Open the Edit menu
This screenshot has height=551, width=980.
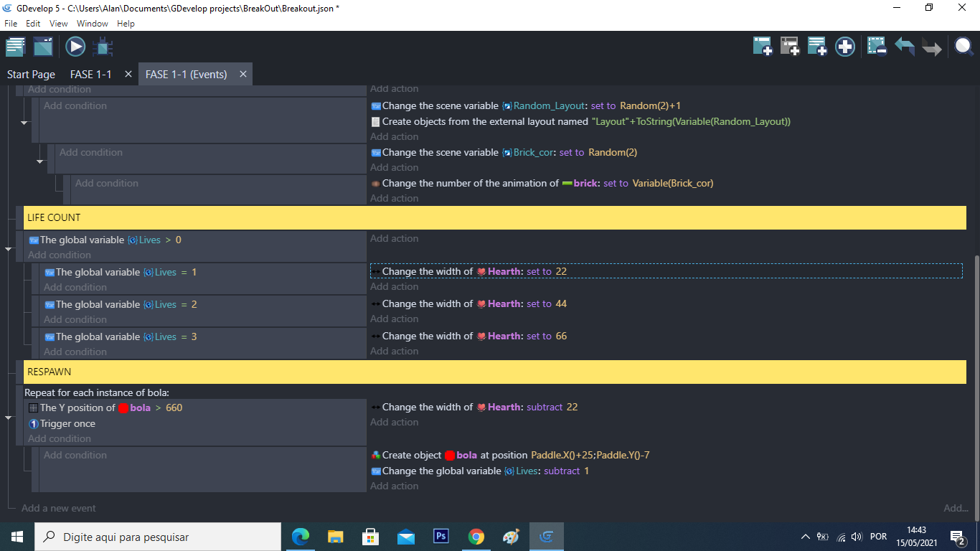pos(33,24)
